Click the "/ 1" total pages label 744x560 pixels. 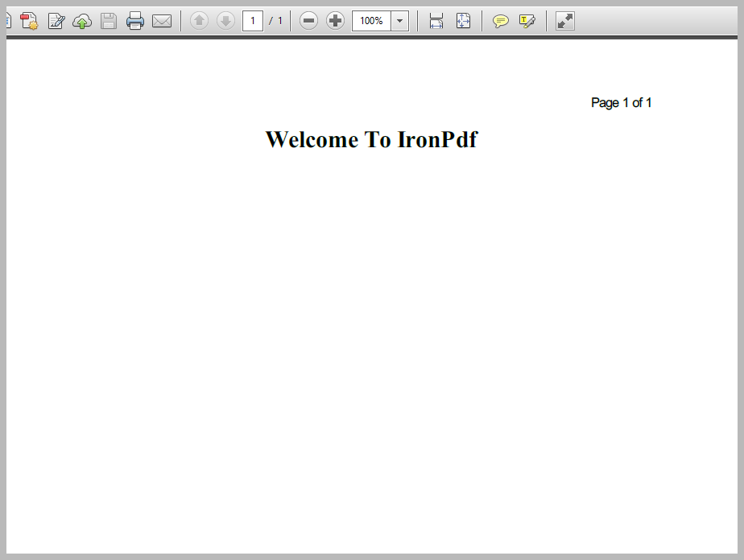coord(275,21)
